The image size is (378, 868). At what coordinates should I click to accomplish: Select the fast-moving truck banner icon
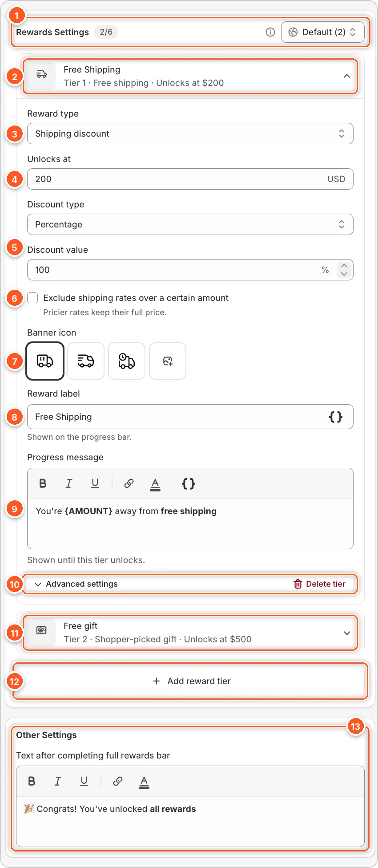point(86,361)
